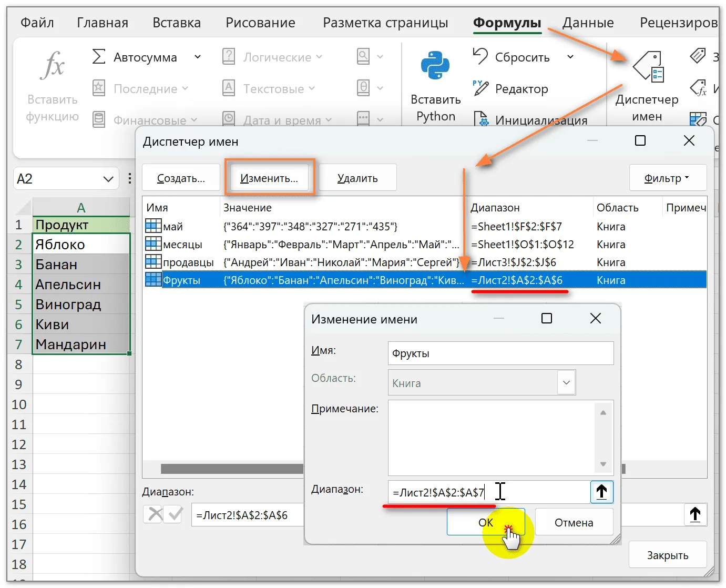Click collapse-dialog arrow in Изменение имени range field
The width and height of the screenshot is (726, 588).
coord(601,492)
